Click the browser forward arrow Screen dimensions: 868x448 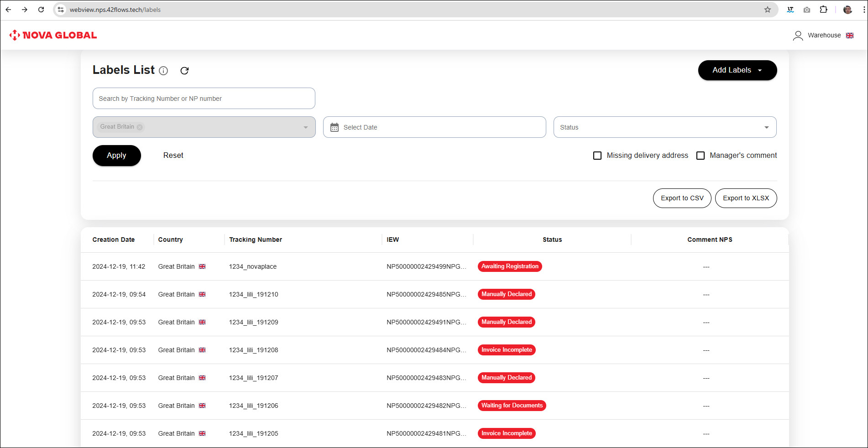(x=25, y=10)
